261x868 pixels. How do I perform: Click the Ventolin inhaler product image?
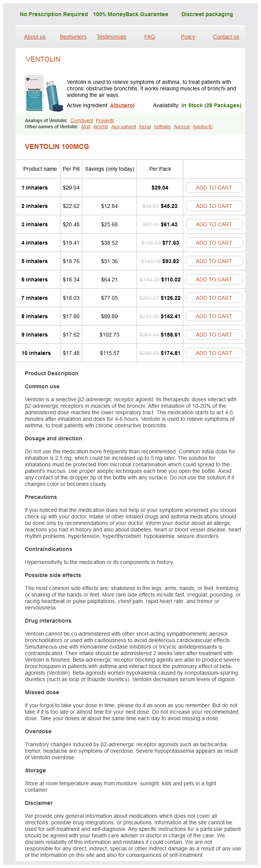(44, 93)
